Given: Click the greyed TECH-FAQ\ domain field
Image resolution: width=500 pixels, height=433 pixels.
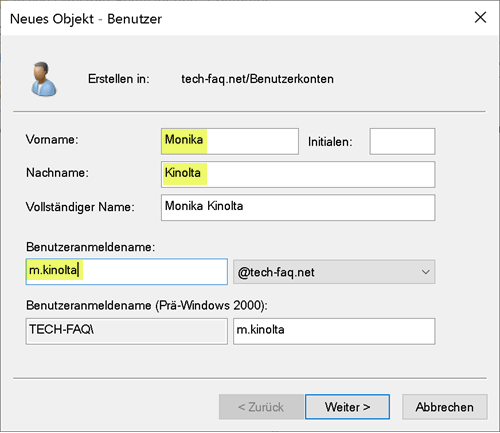Looking at the screenshot, I should [127, 331].
